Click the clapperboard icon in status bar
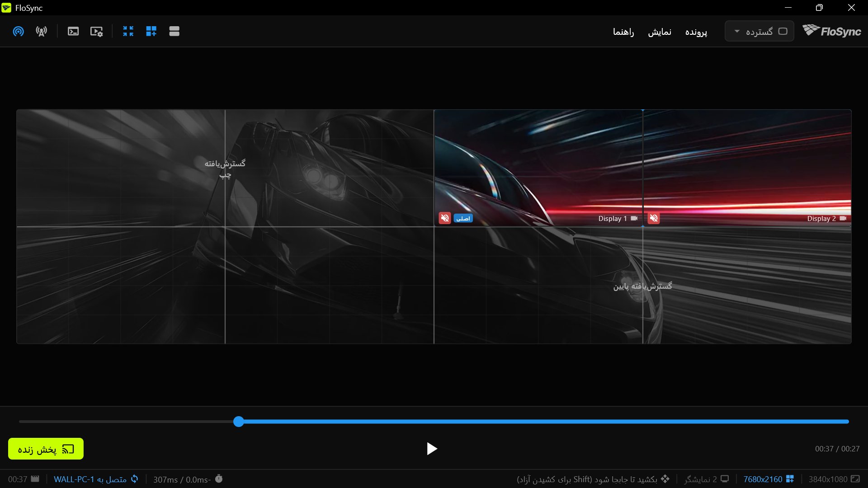Screen dimensions: 868x488 coord(35,479)
